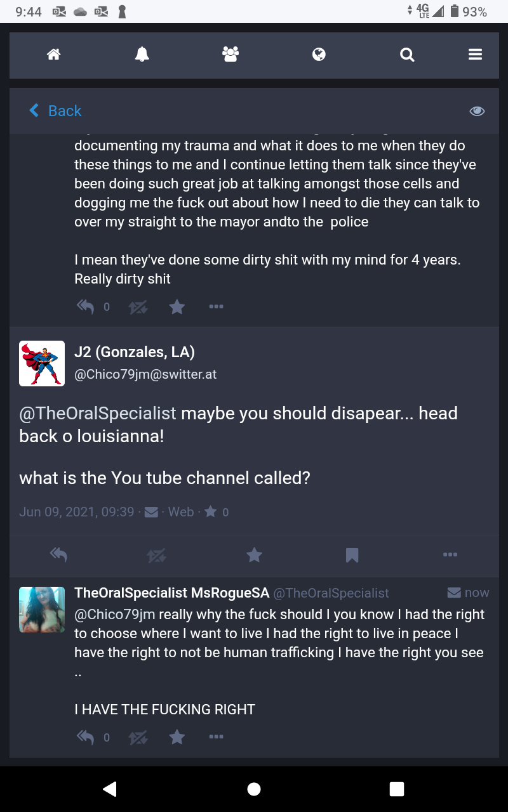The height and width of the screenshot is (812, 508).
Task: Expand more options on top post
Action: point(216,307)
